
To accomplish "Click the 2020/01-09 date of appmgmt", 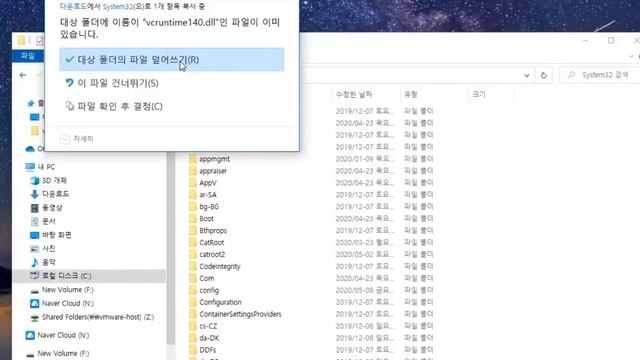I will pyautogui.click(x=365, y=159).
